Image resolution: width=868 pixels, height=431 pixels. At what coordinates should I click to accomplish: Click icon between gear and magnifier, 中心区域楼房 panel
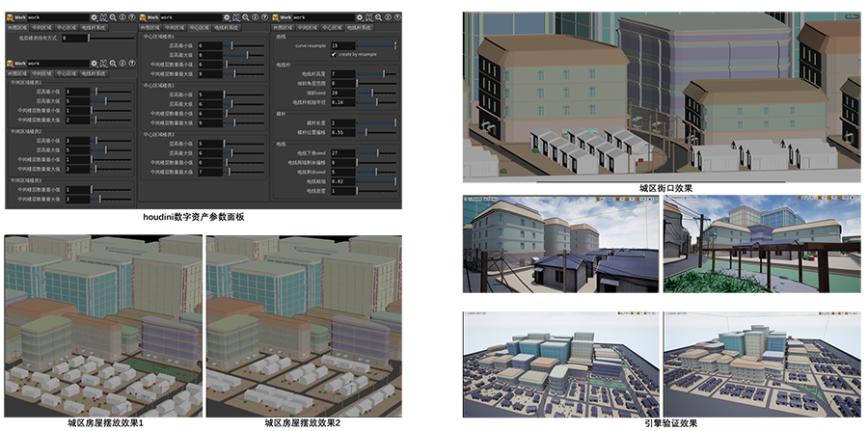click(236, 17)
